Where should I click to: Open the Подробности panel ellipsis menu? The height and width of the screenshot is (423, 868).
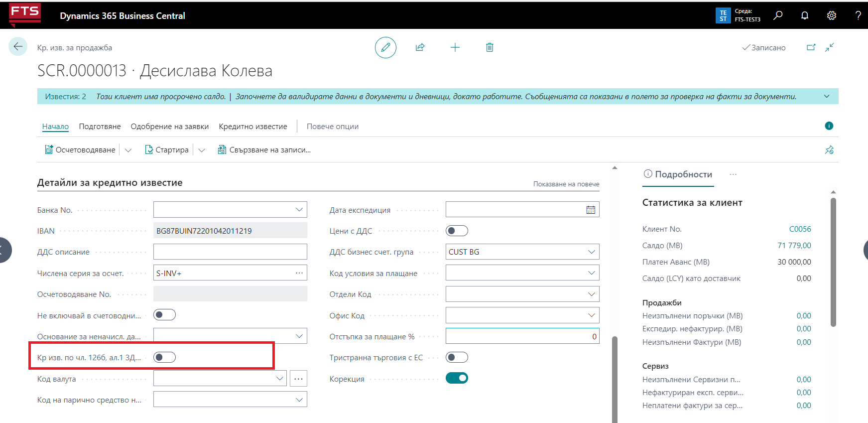click(x=733, y=174)
